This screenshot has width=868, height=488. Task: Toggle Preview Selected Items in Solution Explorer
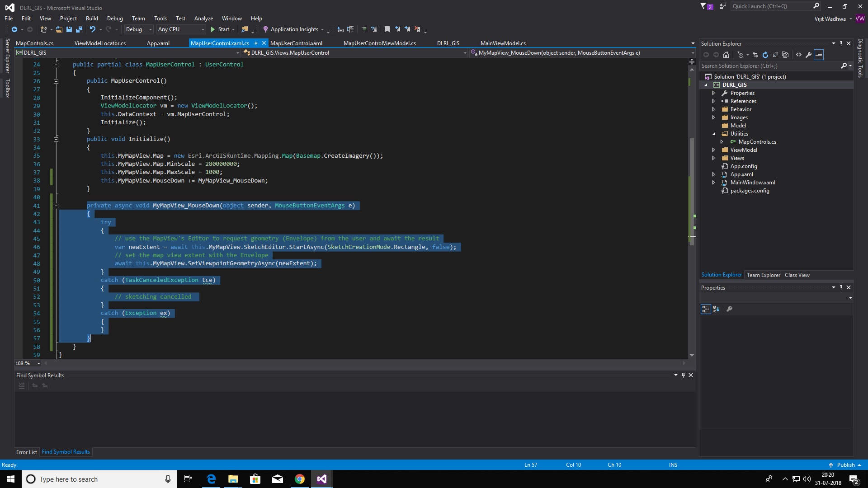819,55
